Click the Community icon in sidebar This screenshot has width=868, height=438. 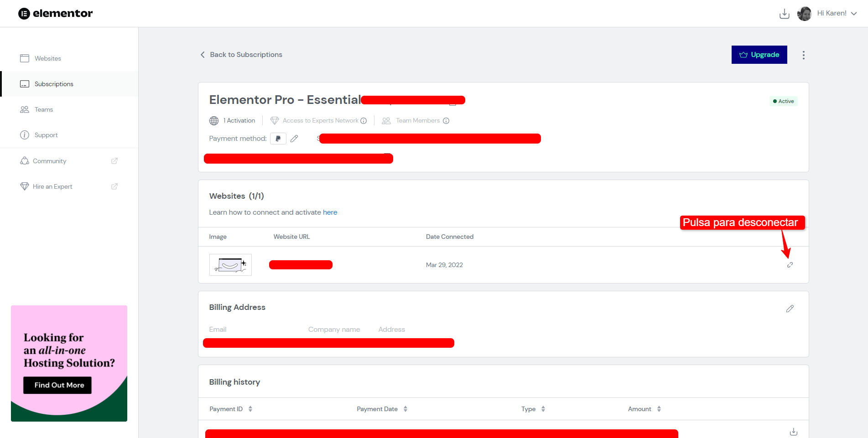[25, 161]
